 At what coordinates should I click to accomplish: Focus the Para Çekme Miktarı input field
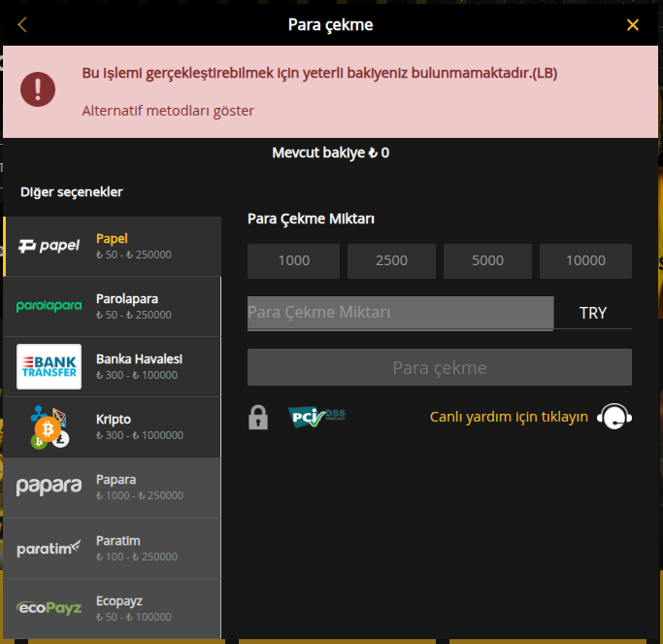click(x=401, y=313)
